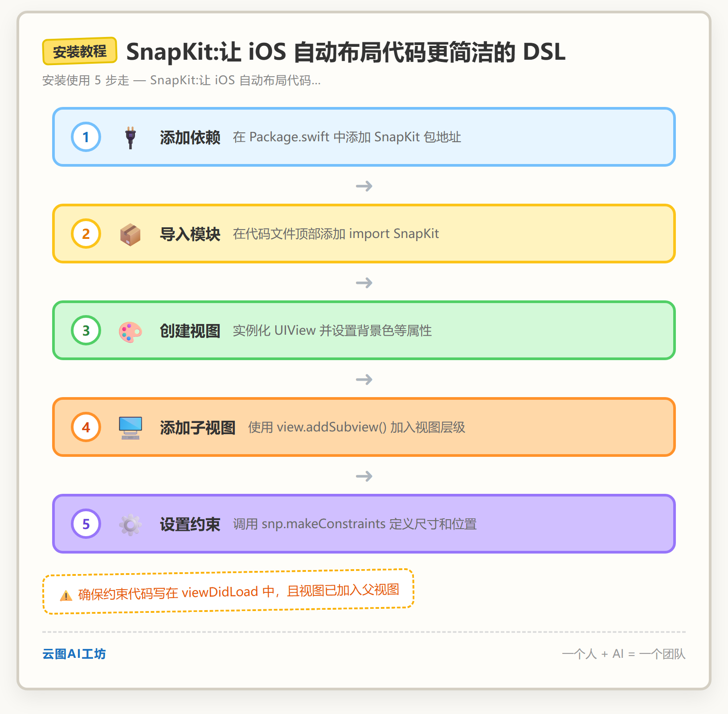The height and width of the screenshot is (714, 728).
Task: Click the 导入模块 step title
Action: tap(190, 234)
